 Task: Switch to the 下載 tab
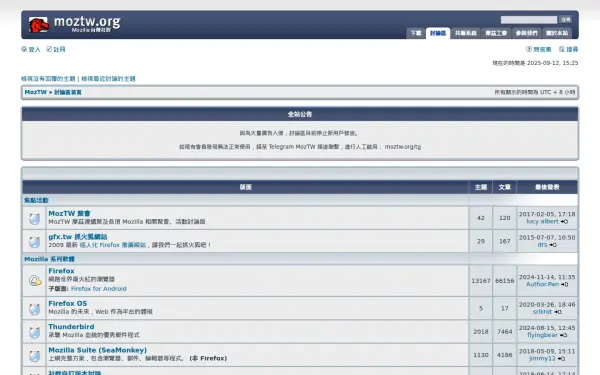[416, 33]
